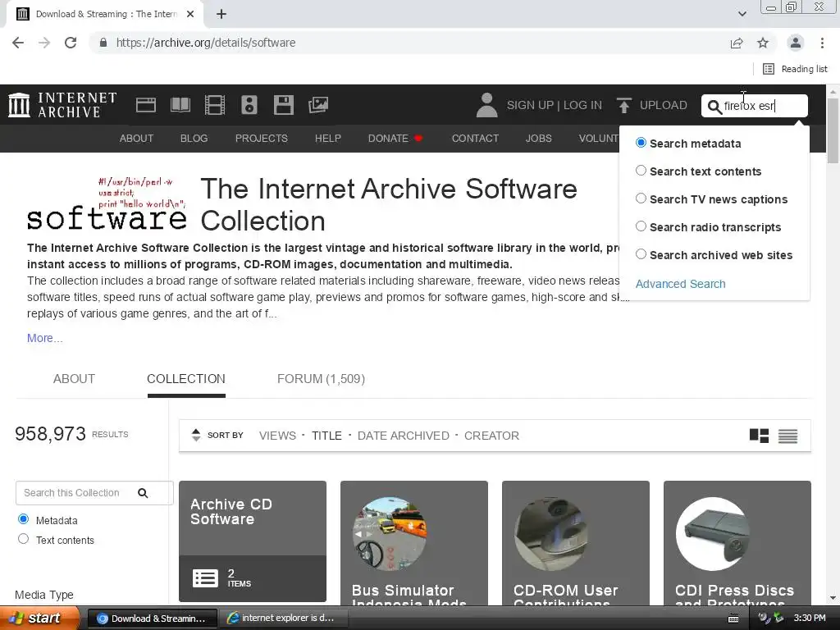The height and width of the screenshot is (630, 840).
Task: Open the Texts book icon
Action: 180,105
